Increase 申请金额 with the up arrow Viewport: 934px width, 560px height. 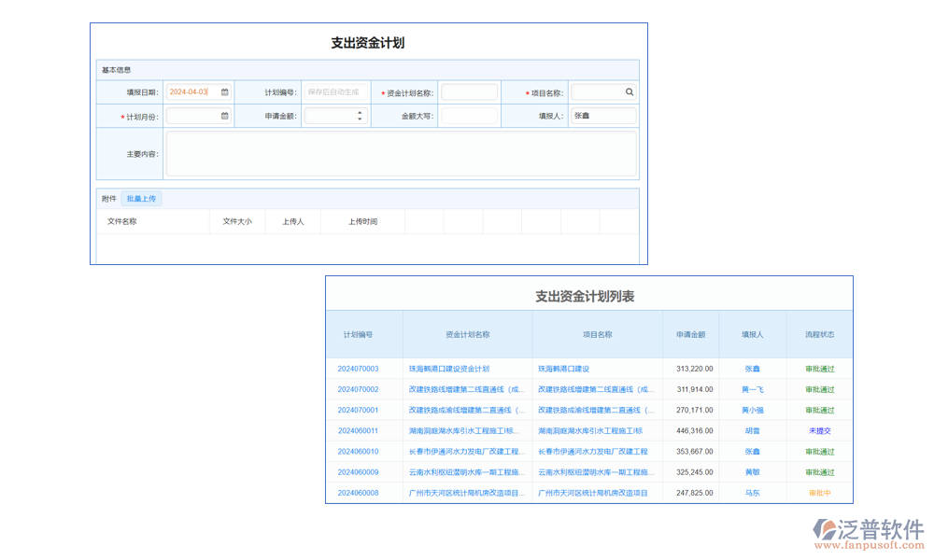coord(361,113)
